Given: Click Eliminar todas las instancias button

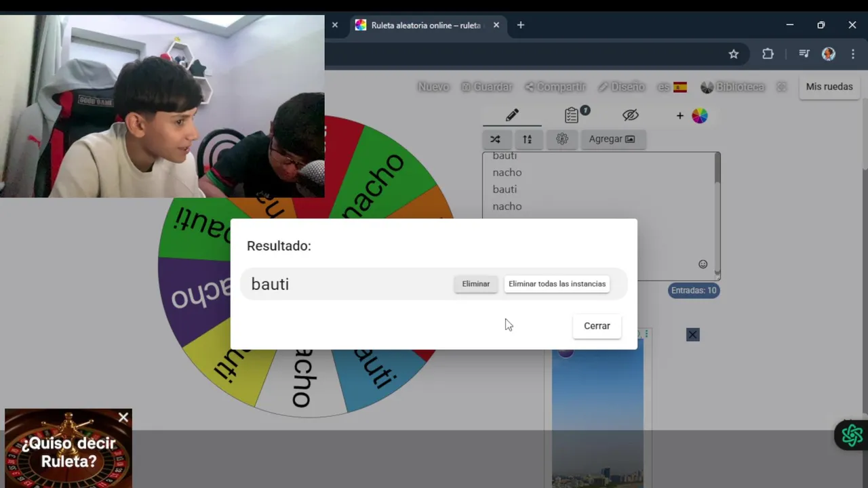Looking at the screenshot, I should [x=557, y=284].
